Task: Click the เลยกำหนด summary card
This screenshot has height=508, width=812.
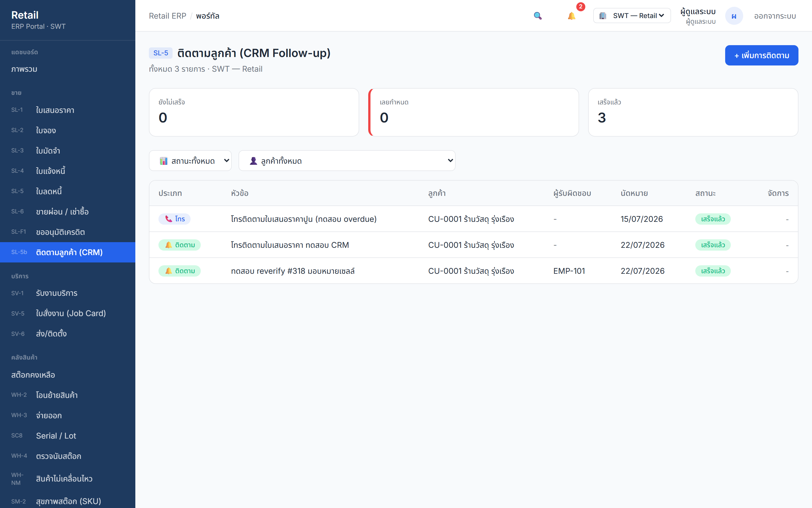Action: pyautogui.click(x=473, y=112)
